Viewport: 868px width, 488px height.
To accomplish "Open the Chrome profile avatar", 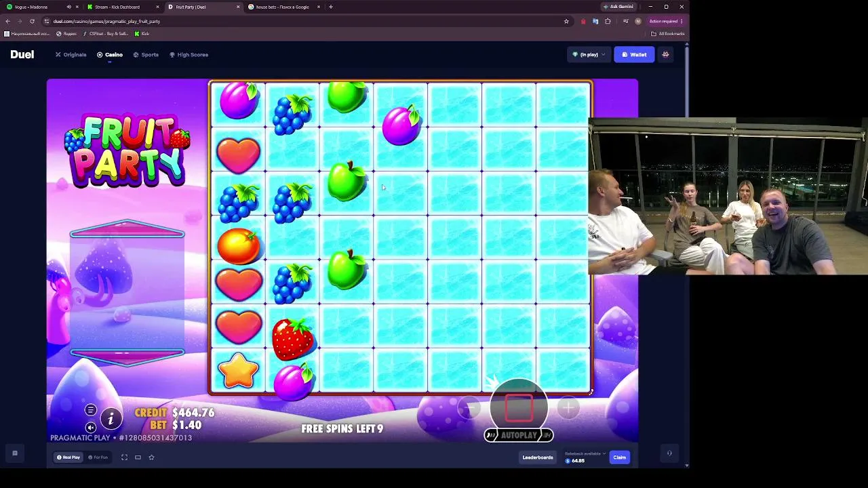I will click(x=637, y=21).
